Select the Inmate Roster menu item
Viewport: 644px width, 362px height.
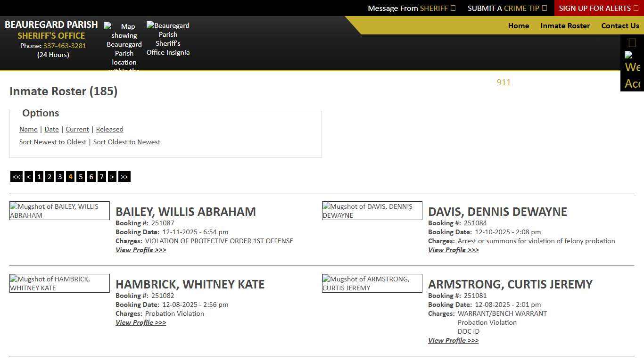565,26
